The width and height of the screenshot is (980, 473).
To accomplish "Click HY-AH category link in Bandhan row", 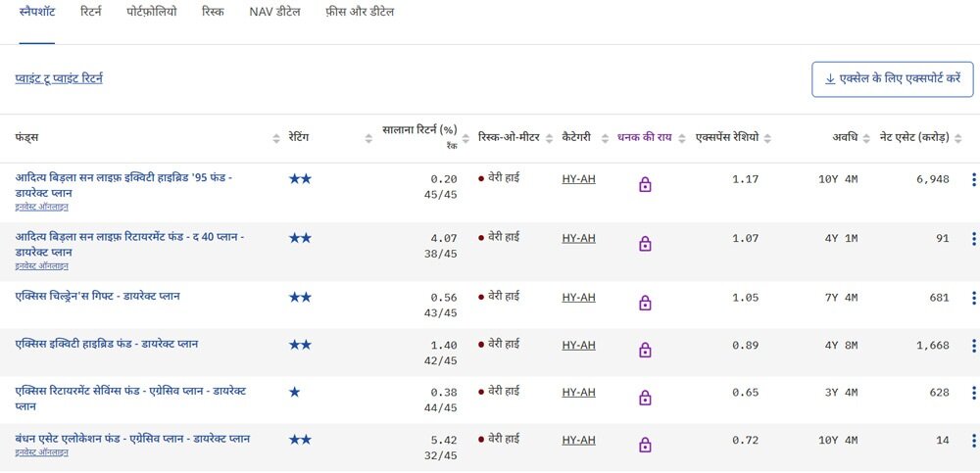I will point(578,440).
